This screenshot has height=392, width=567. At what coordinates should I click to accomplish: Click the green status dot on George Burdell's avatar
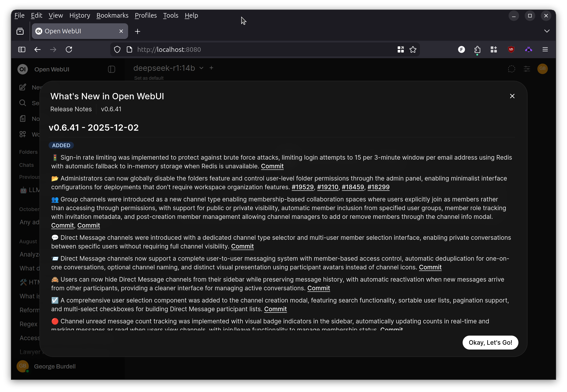tap(27, 371)
